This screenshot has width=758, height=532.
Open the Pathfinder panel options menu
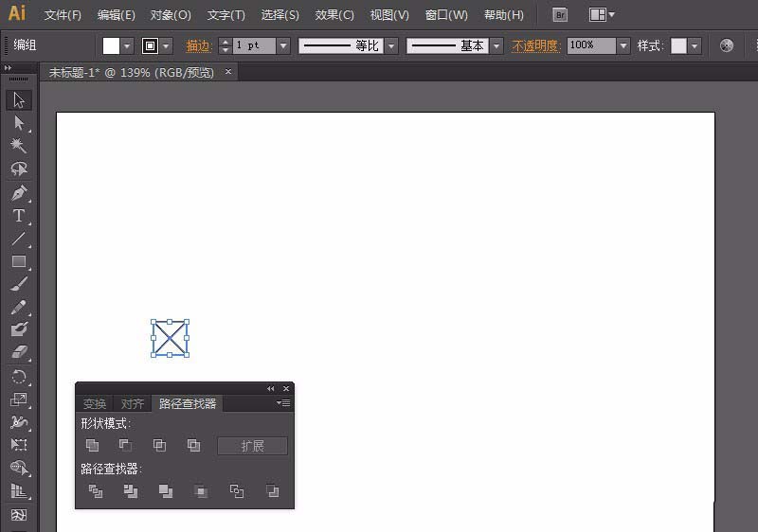pos(283,402)
